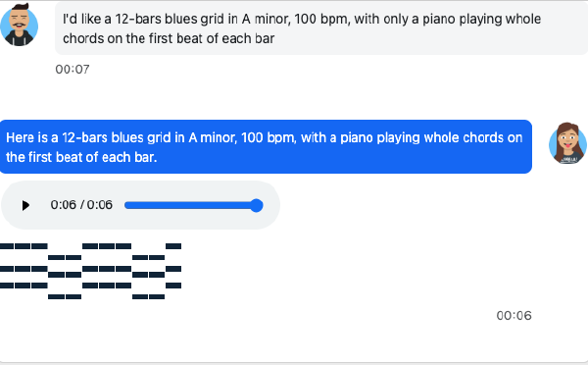Click the last bottom-row note pair
Image resolution: width=588 pixels, height=365 pixels.
[149, 296]
